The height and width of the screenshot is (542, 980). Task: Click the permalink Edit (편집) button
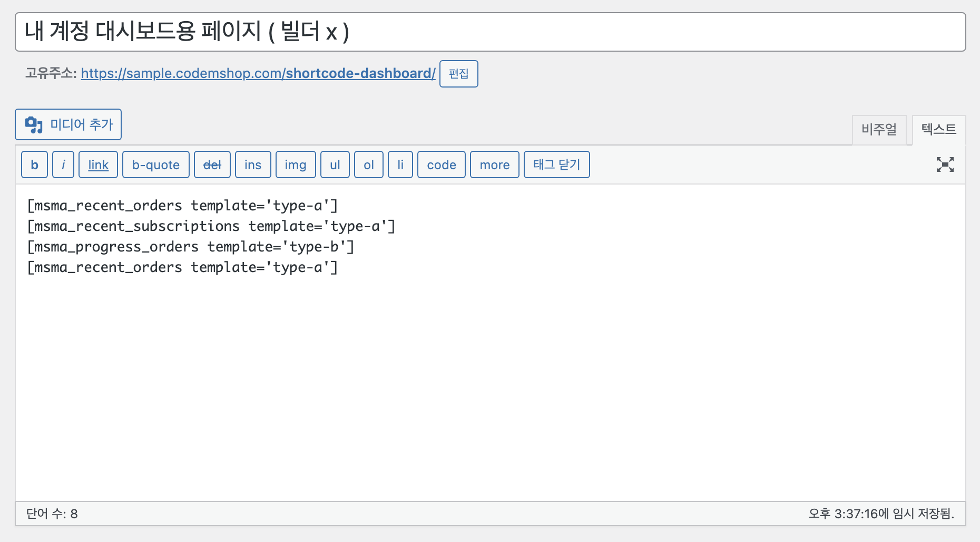pyautogui.click(x=459, y=74)
